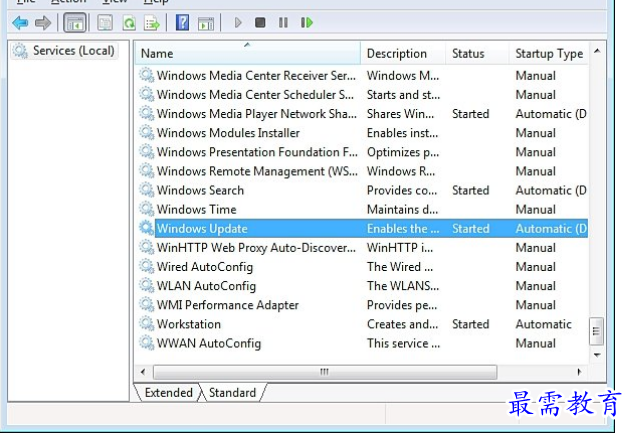
Task: Click 'The WLANS...' description cell
Action: [x=403, y=286]
